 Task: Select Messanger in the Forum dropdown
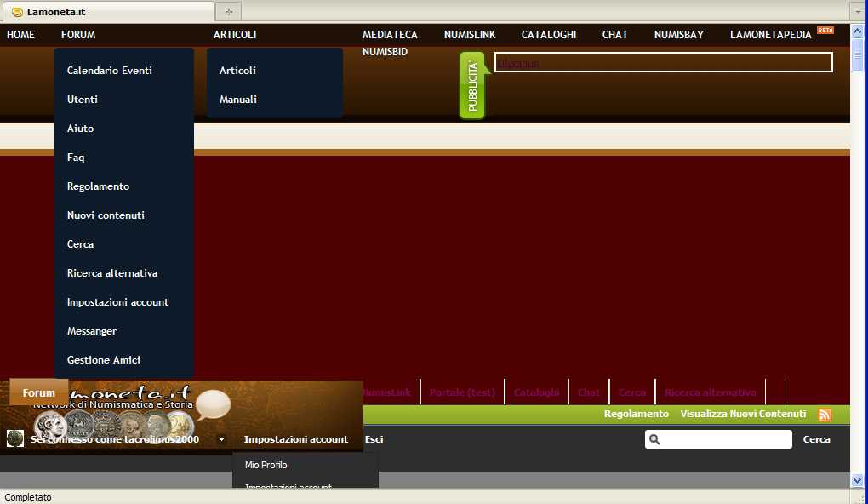pos(92,331)
